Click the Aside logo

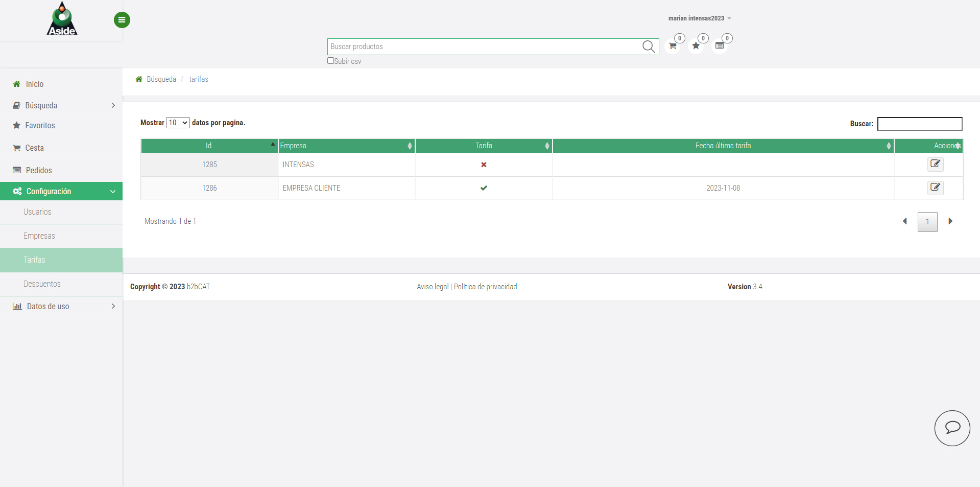(x=62, y=19)
